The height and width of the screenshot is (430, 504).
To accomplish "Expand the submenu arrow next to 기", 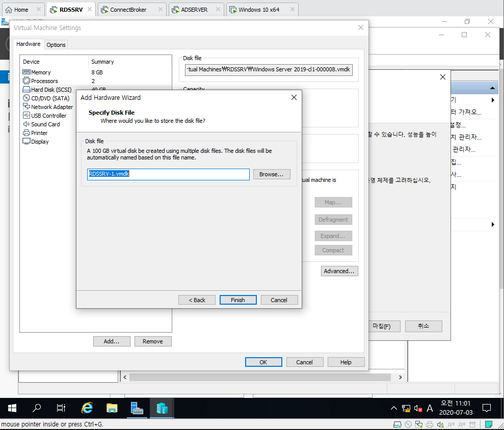I will click(x=493, y=100).
